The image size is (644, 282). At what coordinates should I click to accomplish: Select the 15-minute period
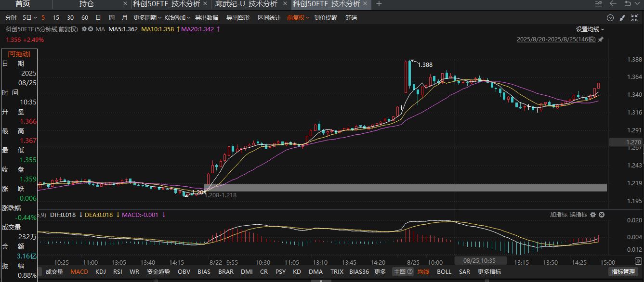[x=56, y=18]
